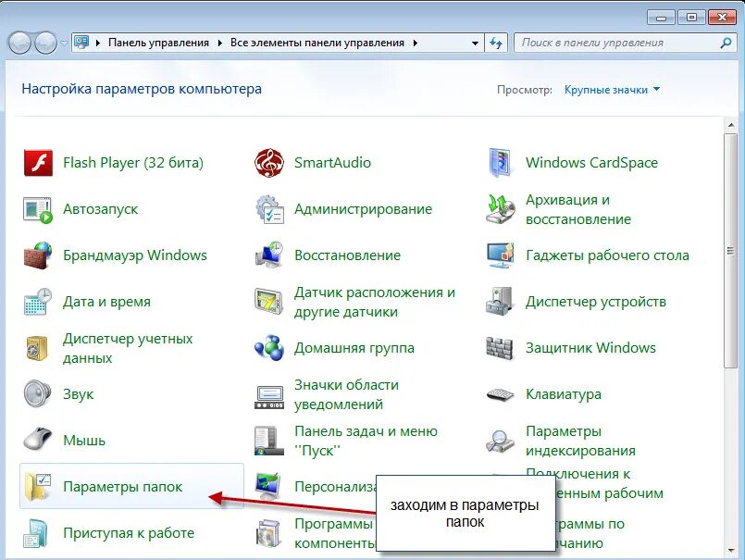Click the Клавиатура keyboard icon
The width and height of the screenshot is (745, 560).
click(x=501, y=394)
